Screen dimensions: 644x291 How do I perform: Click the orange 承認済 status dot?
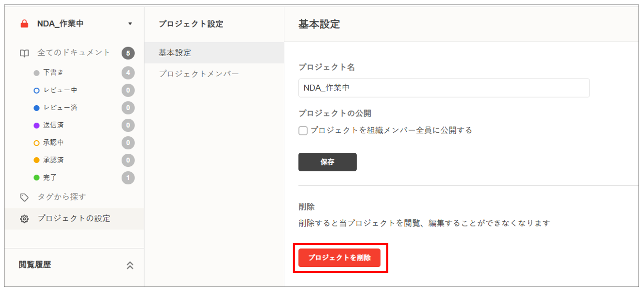(x=37, y=160)
